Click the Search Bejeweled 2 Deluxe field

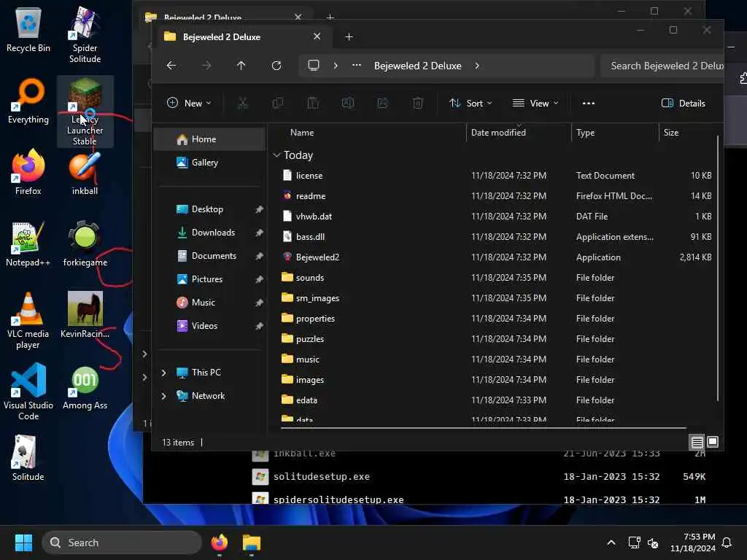tap(662, 66)
